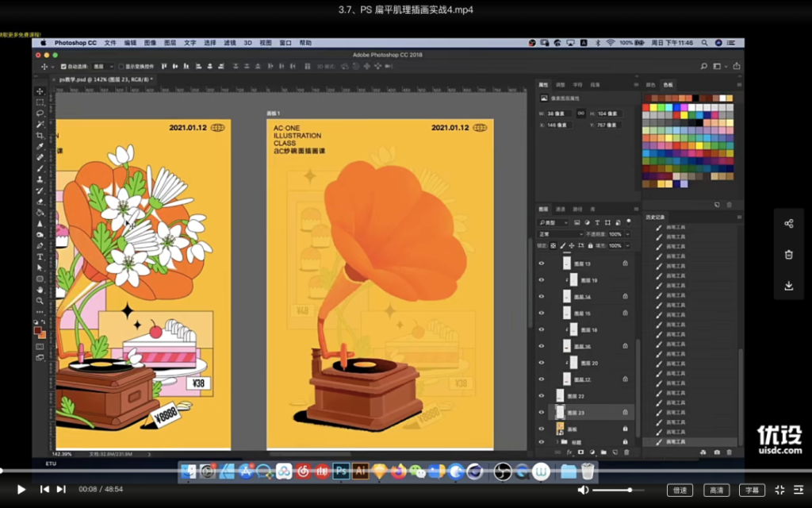This screenshot has width=812, height=508.
Task: Switch to the 历史记录 (History) panel tab
Action: pos(655,216)
